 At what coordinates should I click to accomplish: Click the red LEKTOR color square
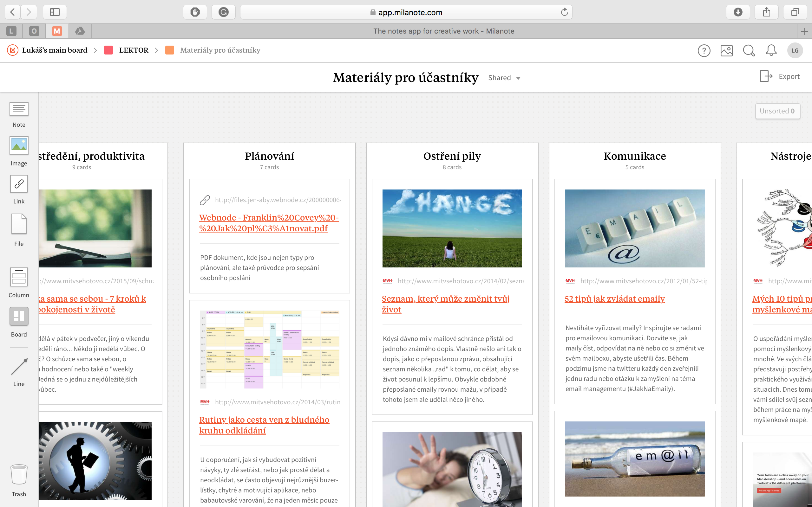pos(108,50)
